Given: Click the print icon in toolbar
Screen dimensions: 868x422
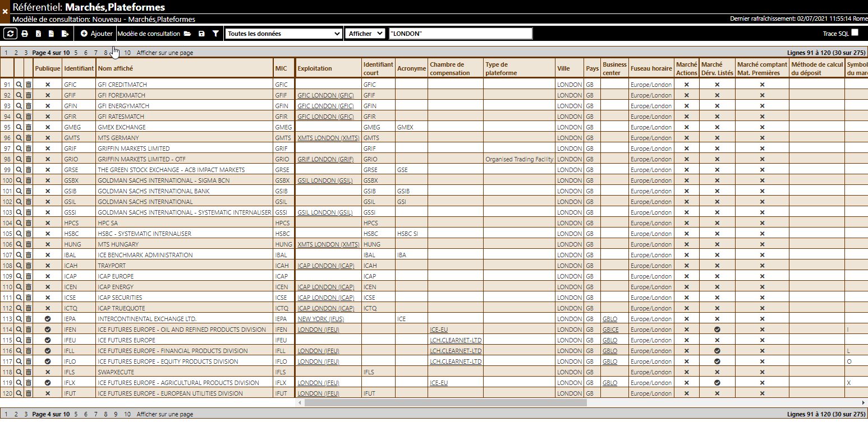Looking at the screenshot, I should click(25, 34).
